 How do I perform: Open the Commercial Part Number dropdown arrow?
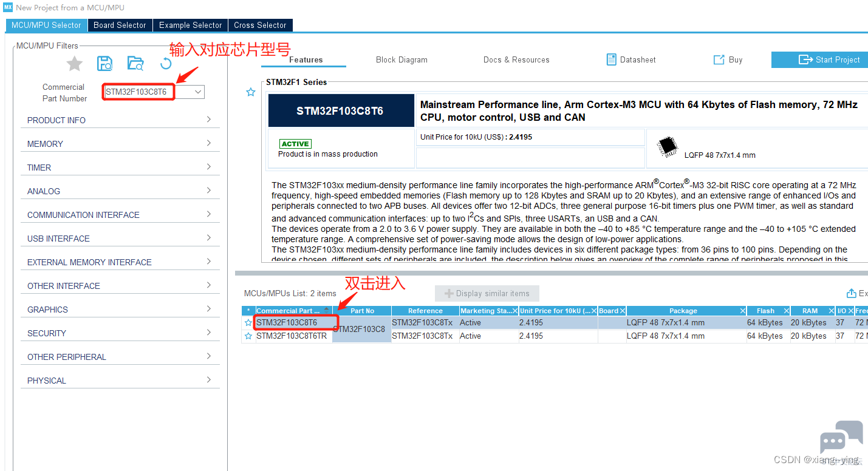click(x=197, y=92)
